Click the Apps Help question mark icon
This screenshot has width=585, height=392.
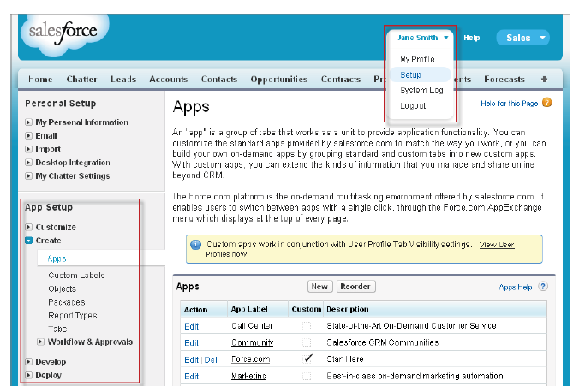543,287
